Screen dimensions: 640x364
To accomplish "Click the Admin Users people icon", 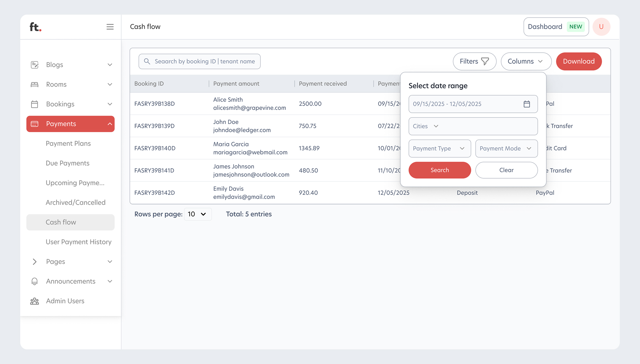I will coord(34,301).
